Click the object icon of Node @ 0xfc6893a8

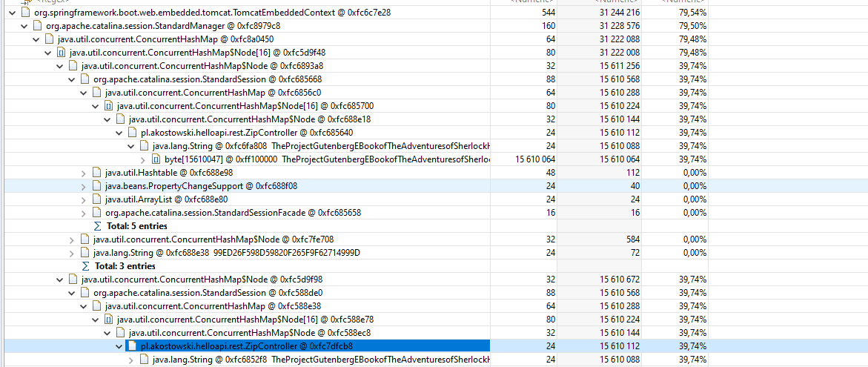tap(73, 66)
